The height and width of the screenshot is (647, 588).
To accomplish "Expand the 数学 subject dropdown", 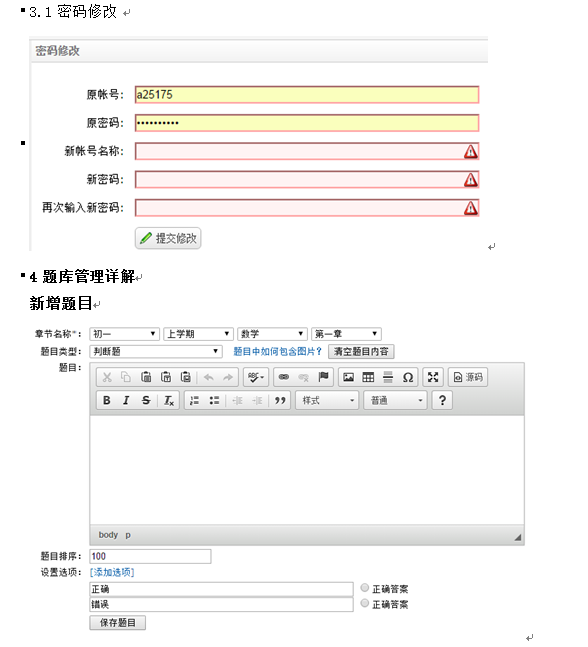I will pos(272,333).
